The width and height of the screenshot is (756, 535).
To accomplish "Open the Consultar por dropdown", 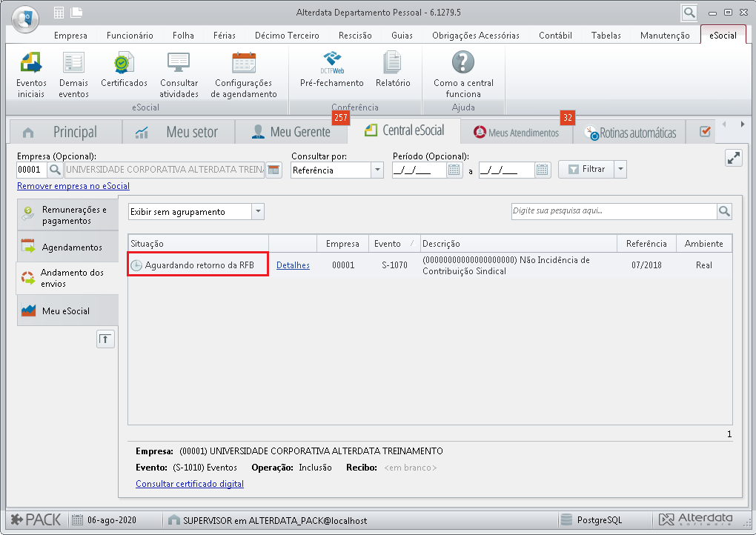I will coord(377,170).
